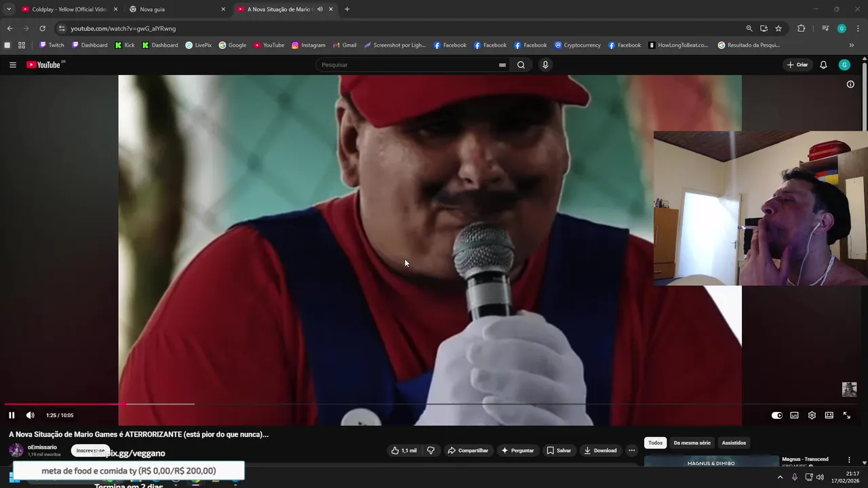Mute the video with the speaker icon
The width and height of the screenshot is (868, 488).
(x=30, y=415)
